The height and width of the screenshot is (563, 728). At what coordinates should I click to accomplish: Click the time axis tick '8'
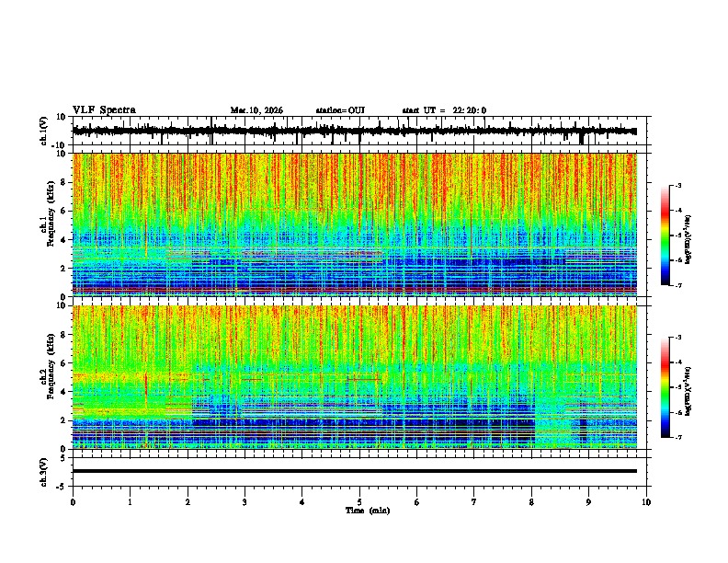(x=531, y=502)
